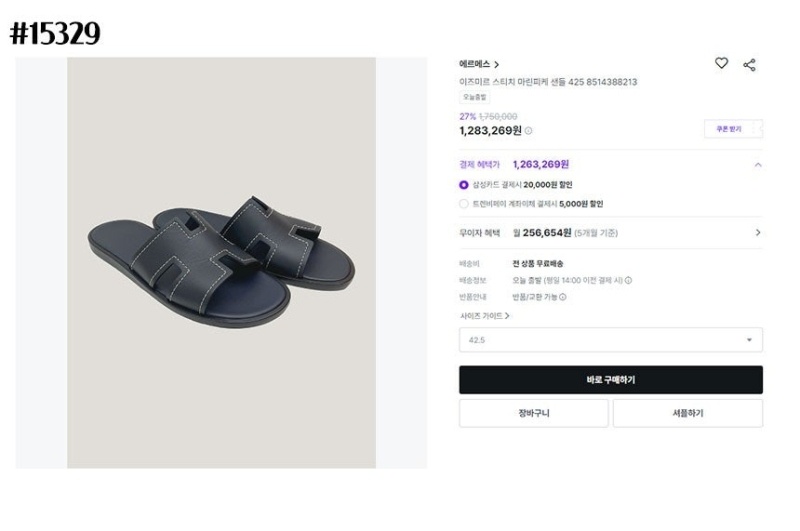Click info icon next to 오늘 출발 shipping info
Viewport: 800px width, 531px height.
tap(628, 281)
